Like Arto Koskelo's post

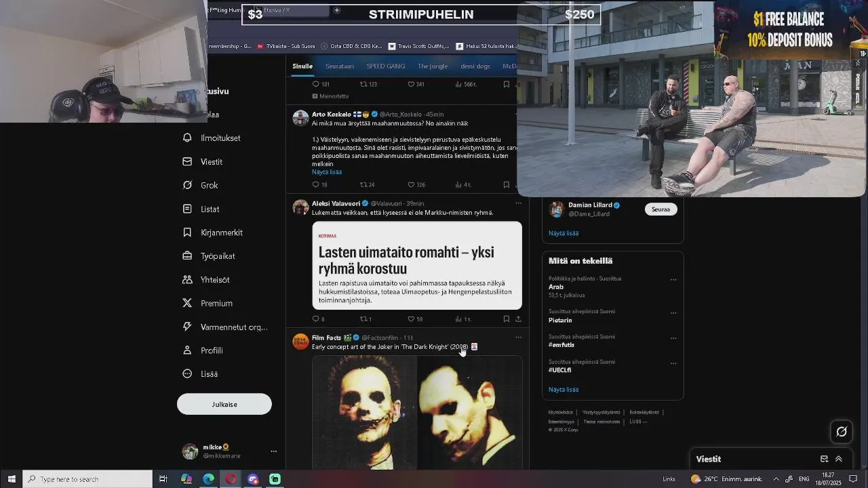click(x=411, y=184)
